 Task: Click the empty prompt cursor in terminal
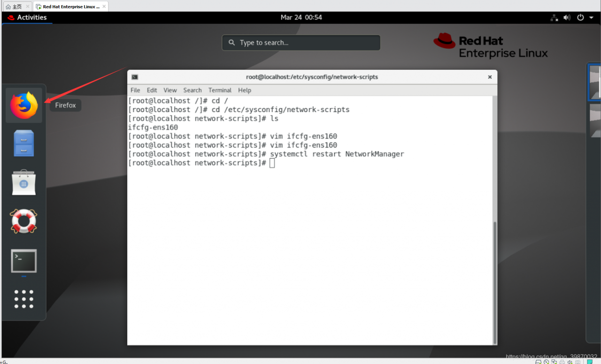[272, 163]
